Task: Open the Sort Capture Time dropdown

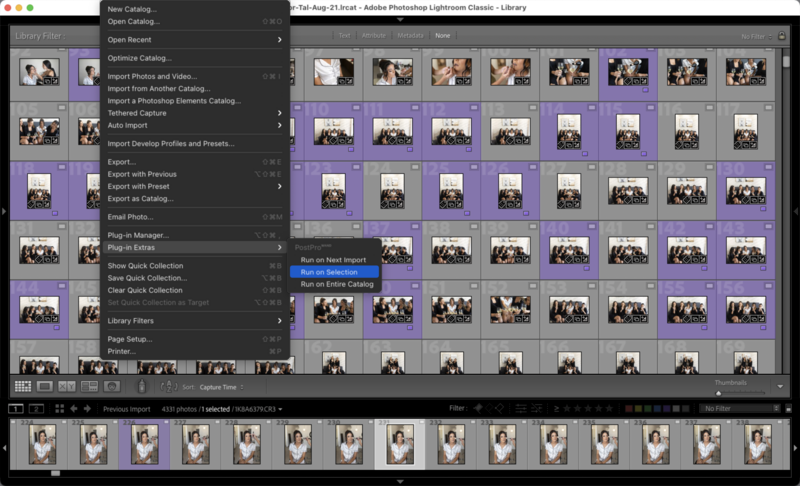Action: click(x=221, y=387)
